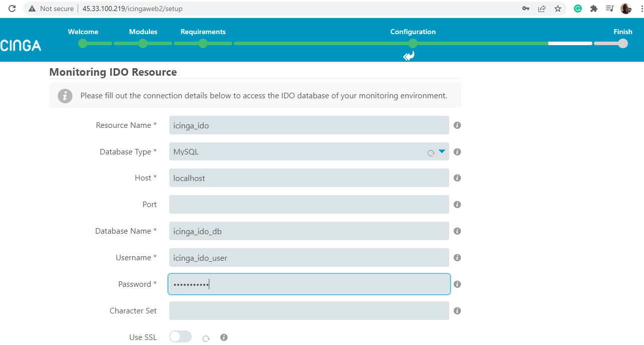Focus the empty Port field
This screenshot has width=644, height=345.
[309, 205]
